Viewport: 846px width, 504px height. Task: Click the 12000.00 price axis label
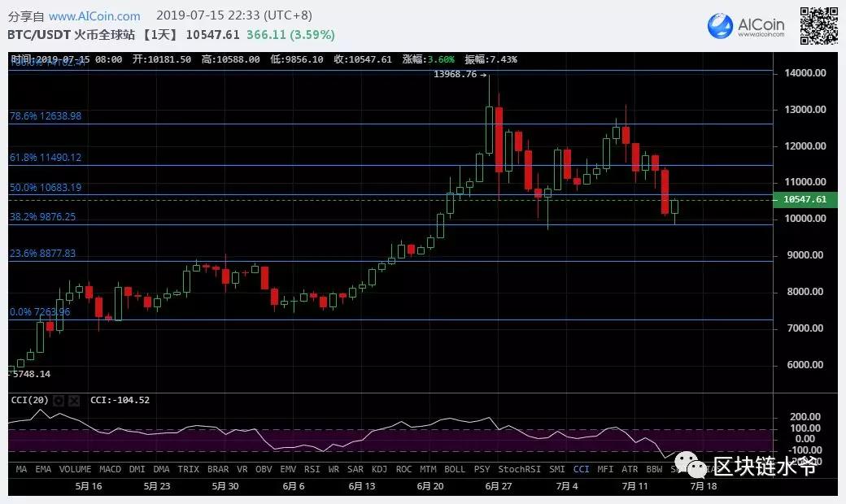[x=806, y=146]
